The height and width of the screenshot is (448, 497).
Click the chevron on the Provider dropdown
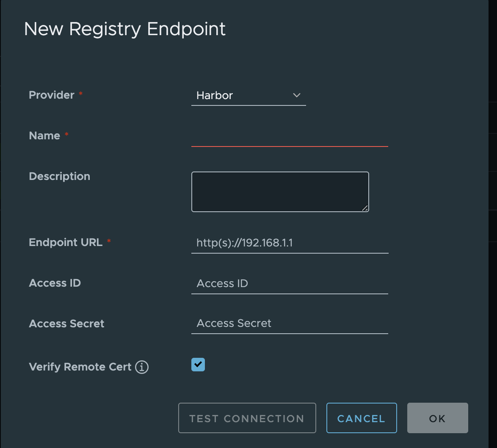[x=296, y=95]
